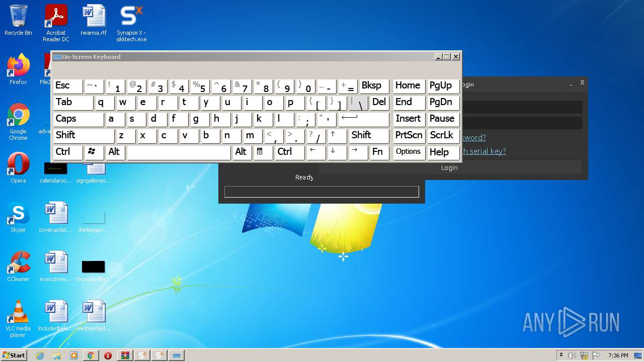This screenshot has width=644, height=362.
Task: Click volume speaker tray icon
Action: pyautogui.click(x=572, y=355)
